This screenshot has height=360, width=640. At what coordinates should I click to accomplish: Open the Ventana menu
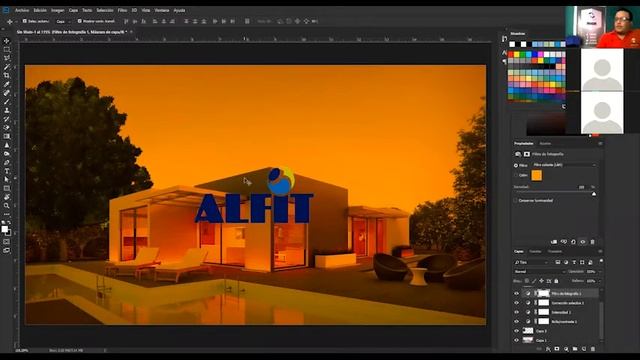[x=162, y=10]
